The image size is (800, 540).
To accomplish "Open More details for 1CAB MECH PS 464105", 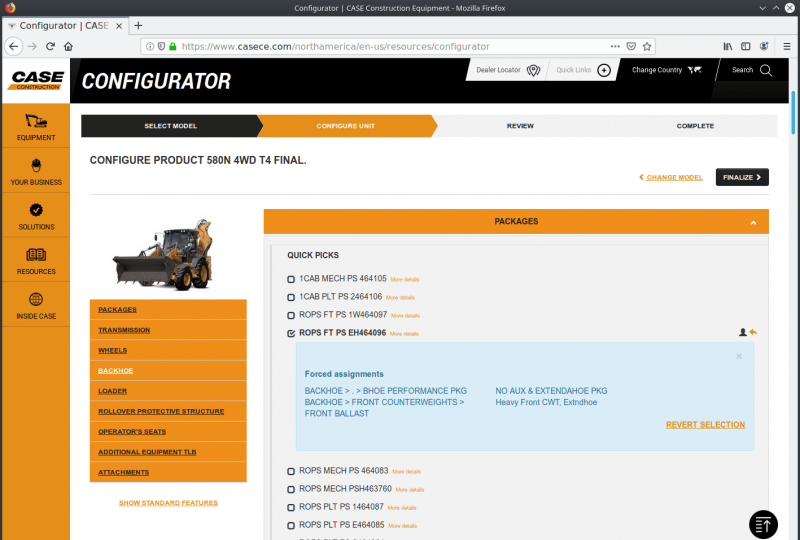I will coord(405,280).
